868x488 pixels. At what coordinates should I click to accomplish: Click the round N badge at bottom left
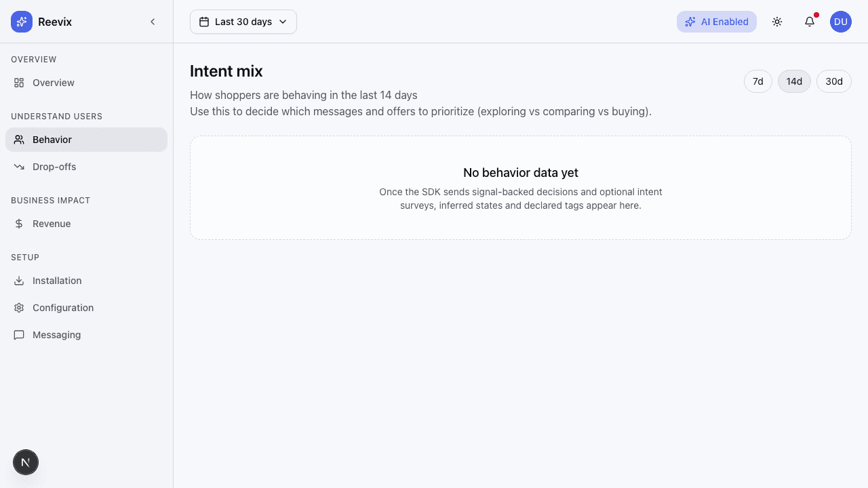coord(26,463)
